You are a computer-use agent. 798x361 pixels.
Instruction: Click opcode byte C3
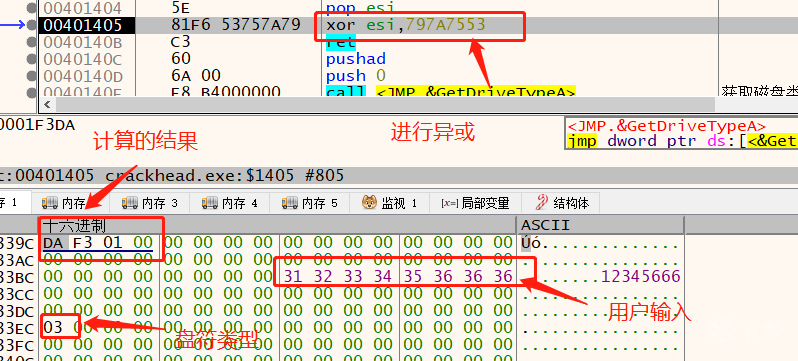[181, 42]
